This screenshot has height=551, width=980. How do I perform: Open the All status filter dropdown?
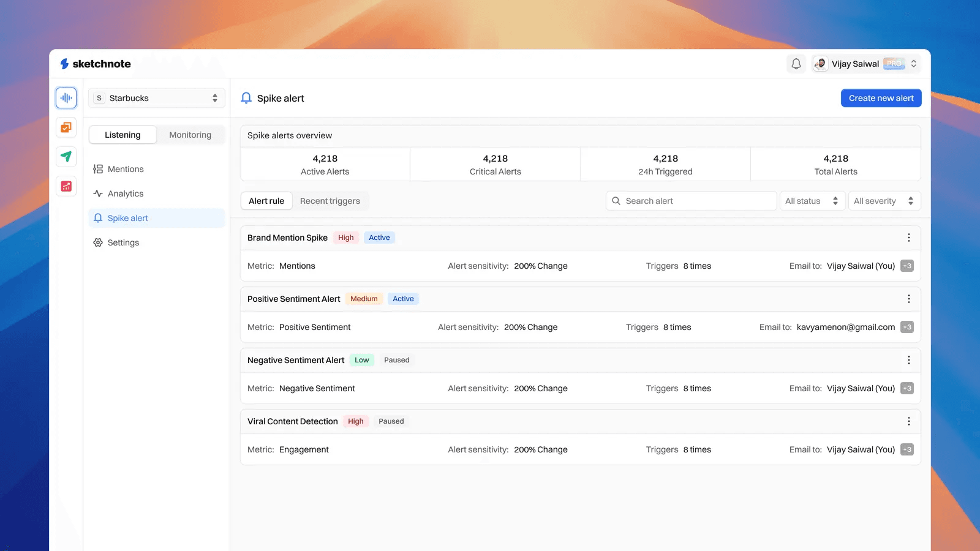[812, 201]
